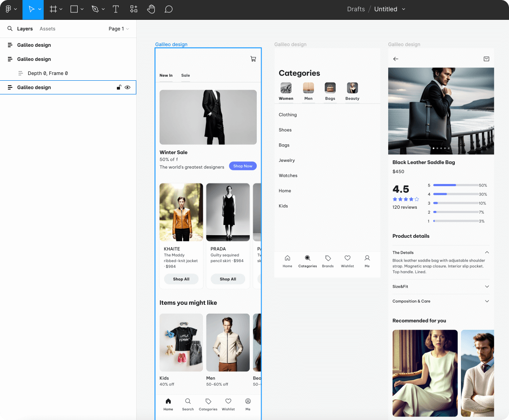
Task: Select the Pen tool
Action: coord(95,9)
